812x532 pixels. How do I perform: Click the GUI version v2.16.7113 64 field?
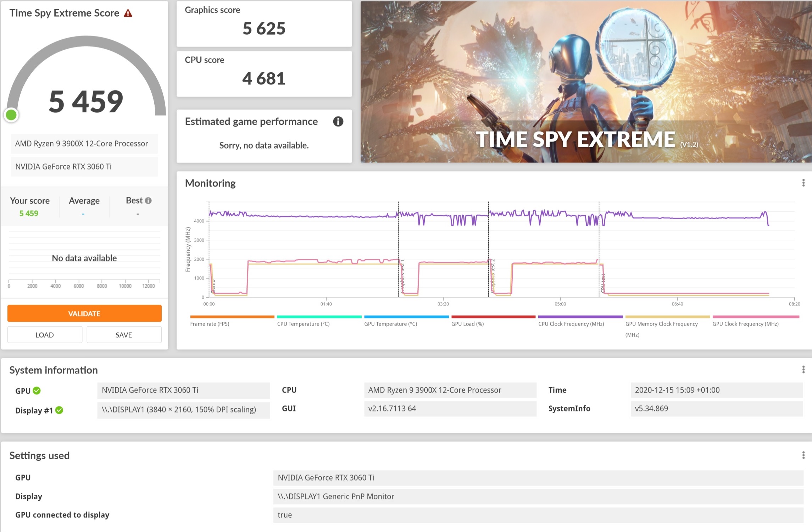click(450, 409)
